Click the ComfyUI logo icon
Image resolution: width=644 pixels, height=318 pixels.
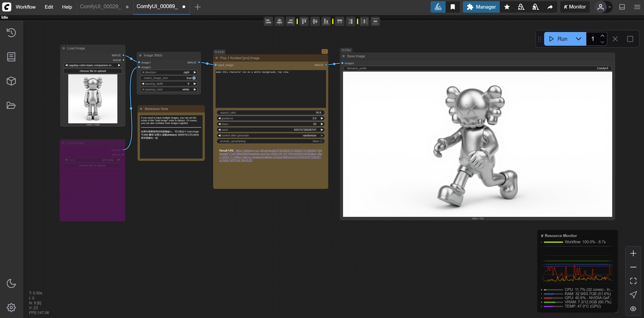[x=7, y=7]
